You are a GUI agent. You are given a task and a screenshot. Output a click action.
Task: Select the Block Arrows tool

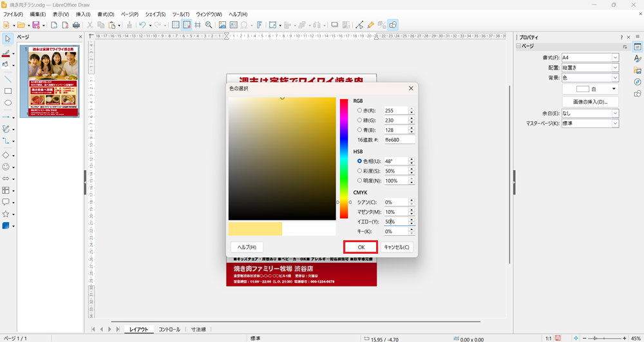click(6, 178)
